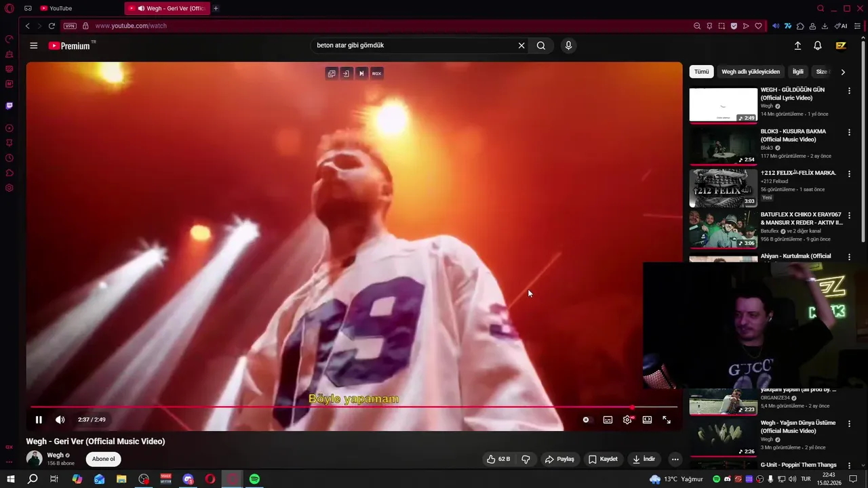Open the Wegh channel avatar
The width and height of the screenshot is (868, 488).
[34, 459]
